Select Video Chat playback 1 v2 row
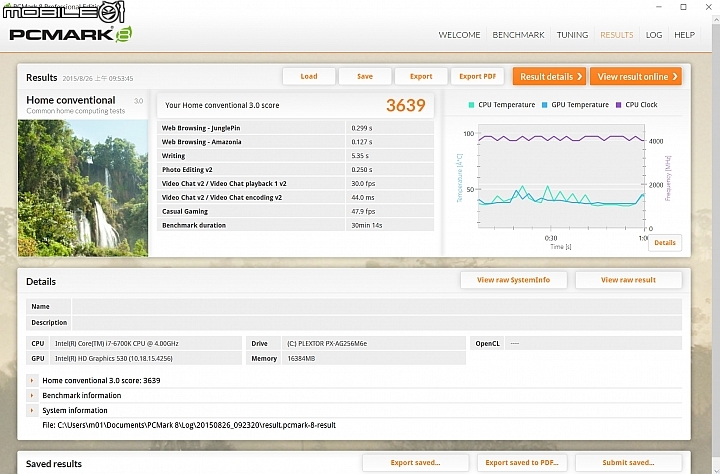The height and width of the screenshot is (474, 720). point(295,183)
